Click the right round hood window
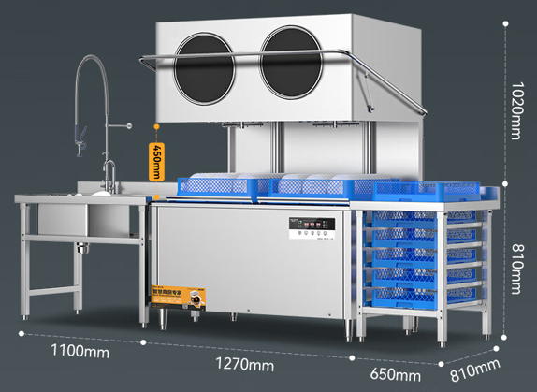537x392 pixels. [x=291, y=62]
